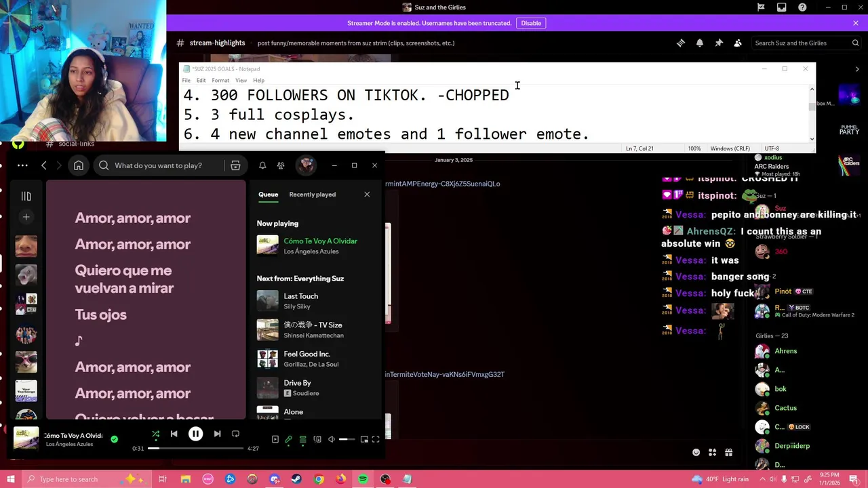The image size is (868, 488).
Task: Open Discord Threads icon
Action: (x=681, y=43)
